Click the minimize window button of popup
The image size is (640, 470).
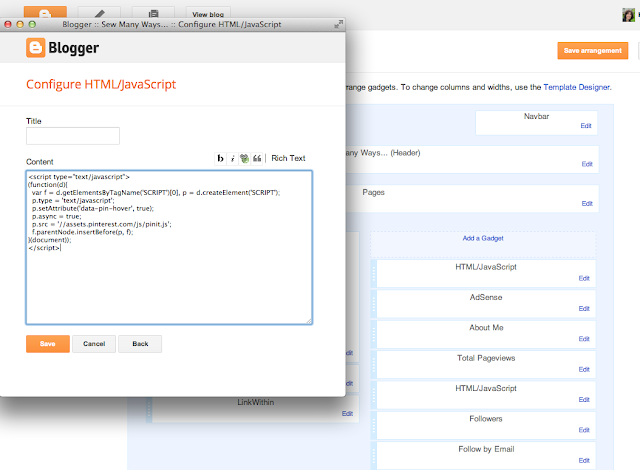click(x=20, y=24)
